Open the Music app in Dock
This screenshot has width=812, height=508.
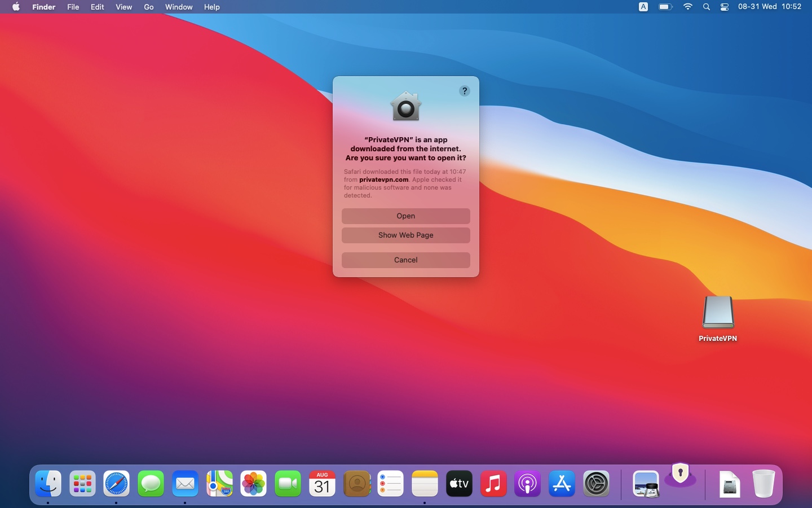pyautogui.click(x=493, y=484)
